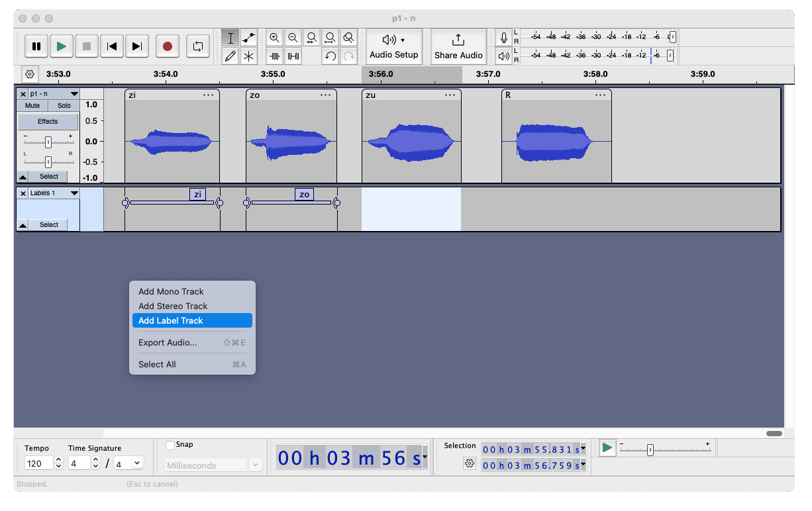This screenshot has height=511, width=812.
Task: Trim audio outside selection icon
Action: click(275, 56)
